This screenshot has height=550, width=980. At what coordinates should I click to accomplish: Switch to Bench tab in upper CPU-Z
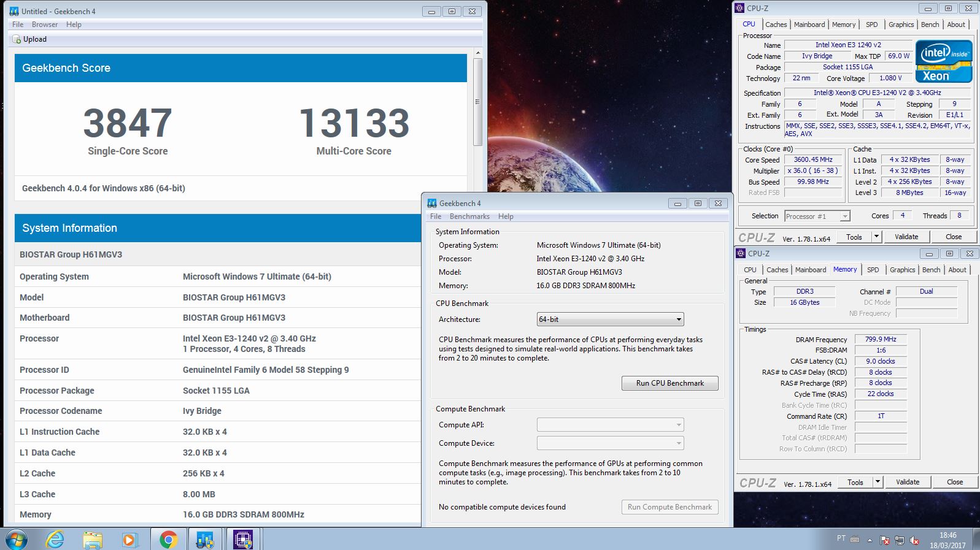[x=930, y=25]
